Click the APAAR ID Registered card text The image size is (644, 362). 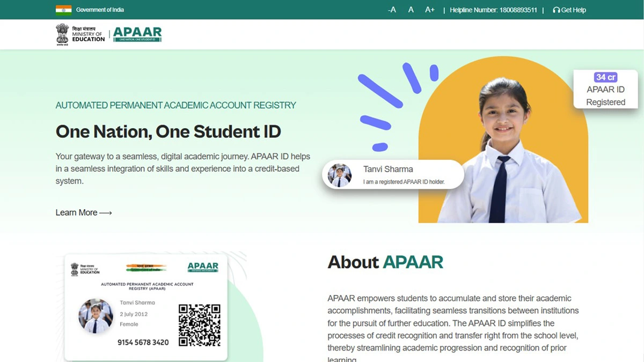(x=605, y=95)
